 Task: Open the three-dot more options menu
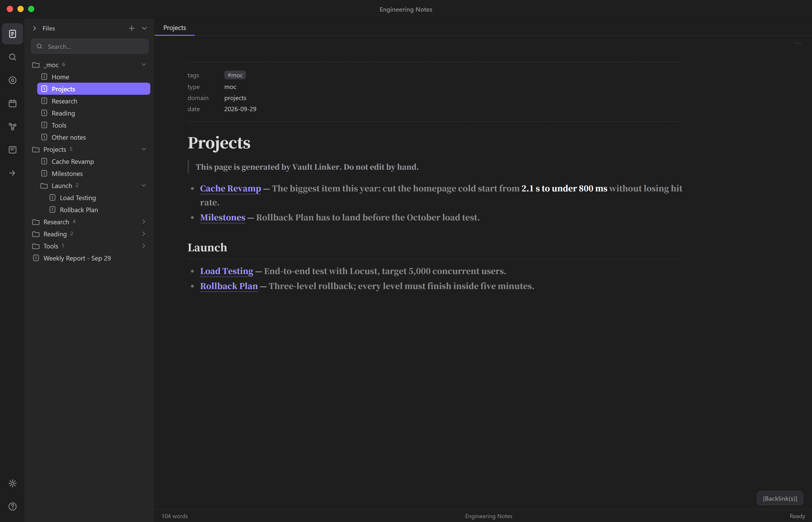coord(797,43)
